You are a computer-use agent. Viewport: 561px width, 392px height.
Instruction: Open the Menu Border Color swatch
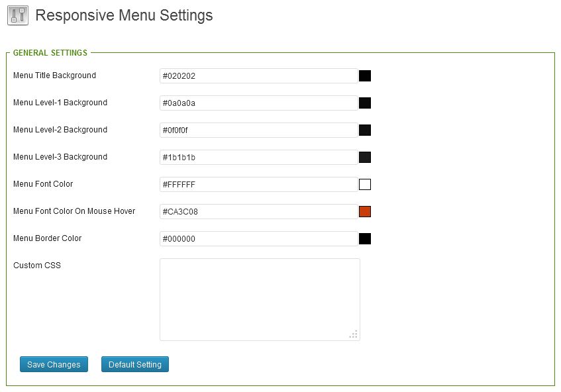coord(365,239)
